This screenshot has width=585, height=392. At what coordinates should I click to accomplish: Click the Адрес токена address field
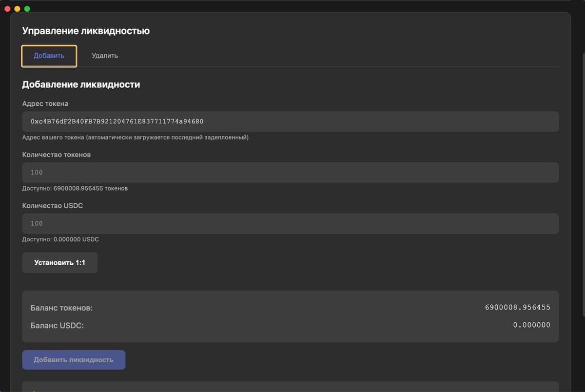point(290,121)
